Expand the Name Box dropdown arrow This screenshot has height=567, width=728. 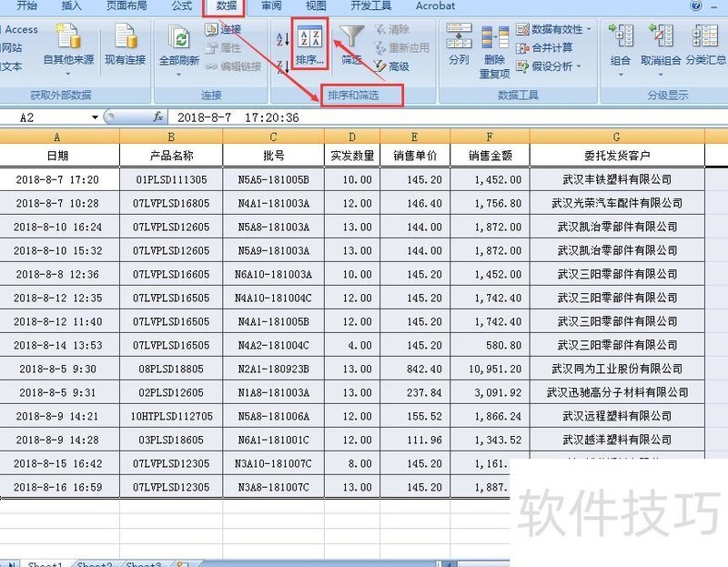pyautogui.click(x=95, y=117)
